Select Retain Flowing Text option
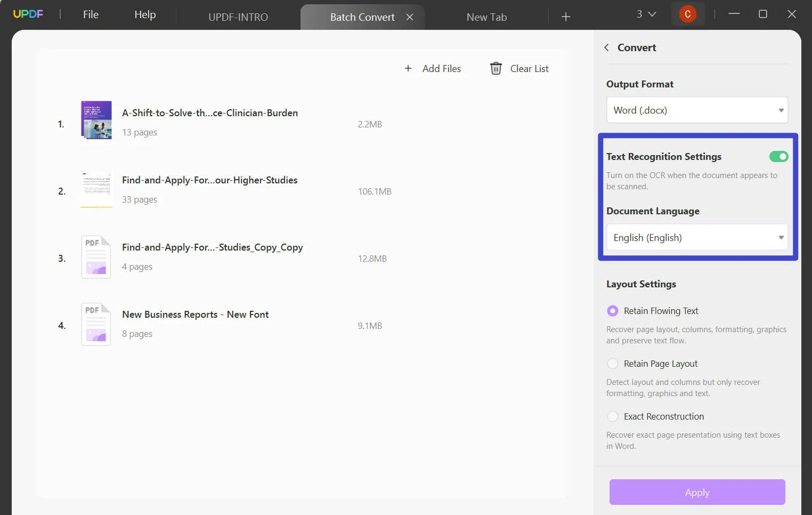Image resolution: width=812 pixels, height=515 pixels. pyautogui.click(x=613, y=311)
